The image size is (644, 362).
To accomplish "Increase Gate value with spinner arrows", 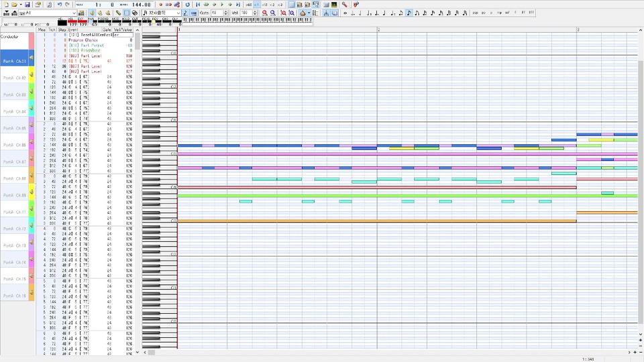I will pos(226,13).
